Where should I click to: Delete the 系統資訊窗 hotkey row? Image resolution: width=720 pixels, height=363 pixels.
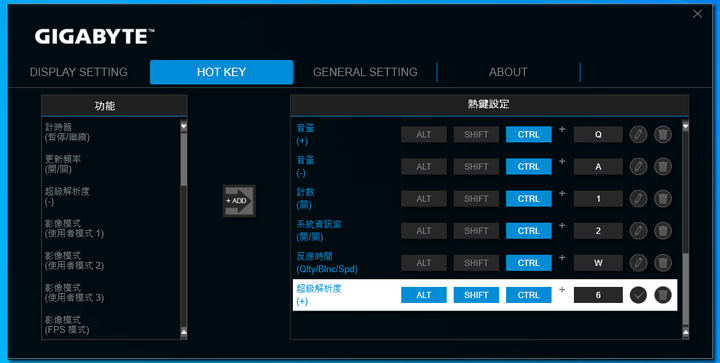(x=663, y=230)
